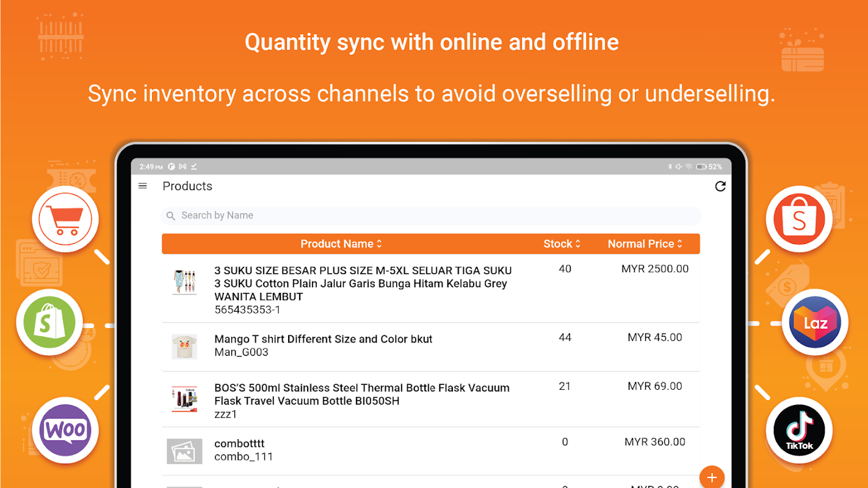Sort by Stock column
Screen dimensions: 868x488
click(562, 244)
